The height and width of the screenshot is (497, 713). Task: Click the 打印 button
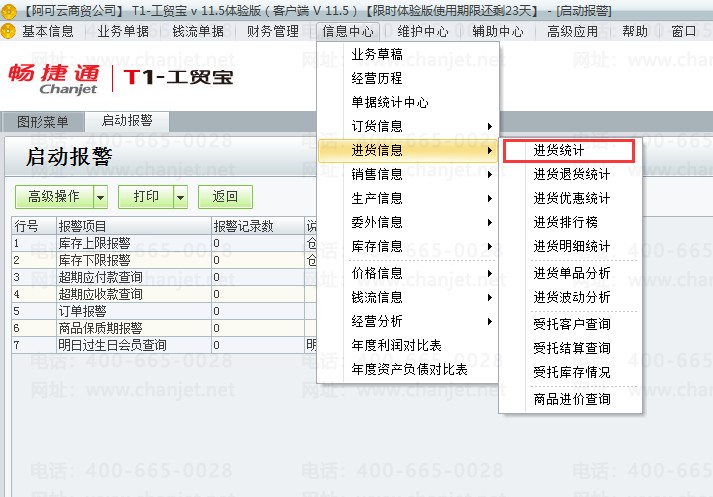coord(146,197)
